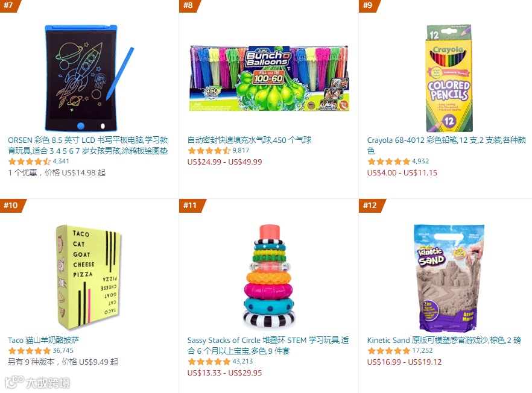Open the Kinetic Sand bag image
Screen dimensions: 532x393
pyautogui.click(x=449, y=277)
